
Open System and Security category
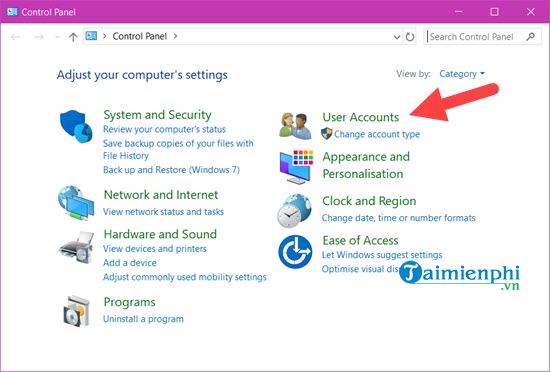pyautogui.click(x=157, y=115)
